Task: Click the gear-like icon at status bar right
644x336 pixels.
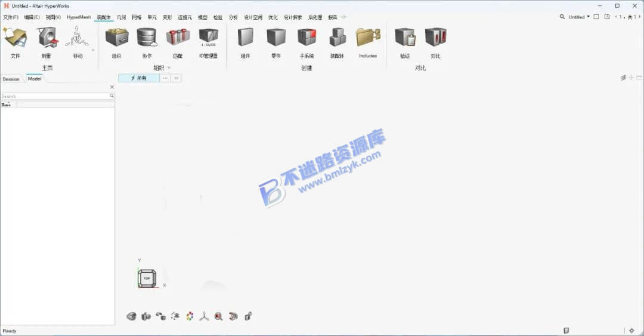Action: pos(631,331)
